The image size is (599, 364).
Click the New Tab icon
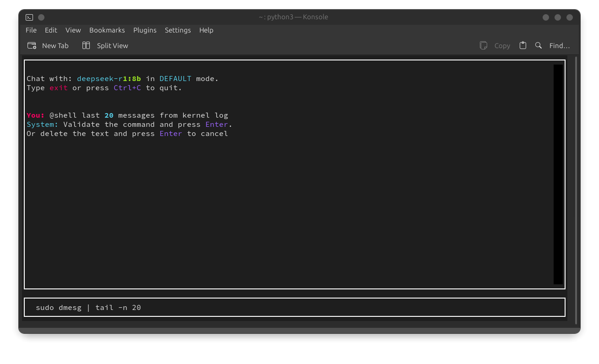click(x=32, y=46)
